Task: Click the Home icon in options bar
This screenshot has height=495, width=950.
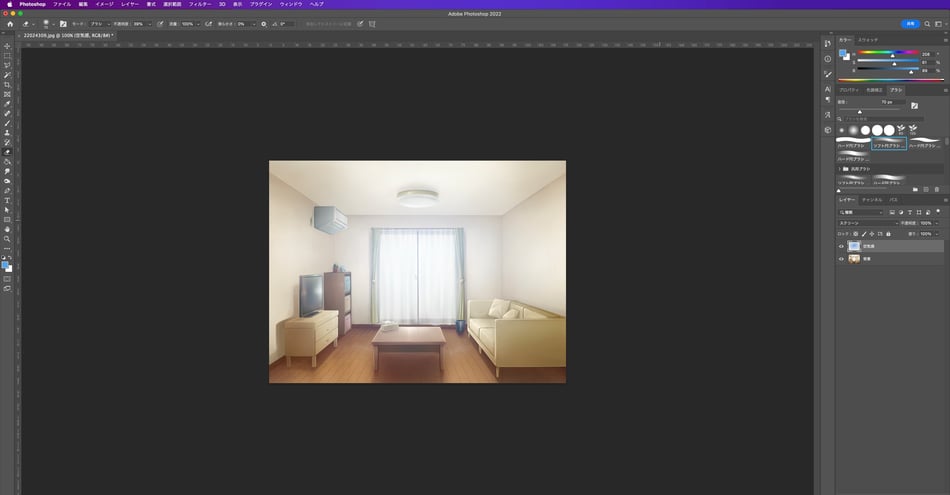Action: [x=9, y=23]
